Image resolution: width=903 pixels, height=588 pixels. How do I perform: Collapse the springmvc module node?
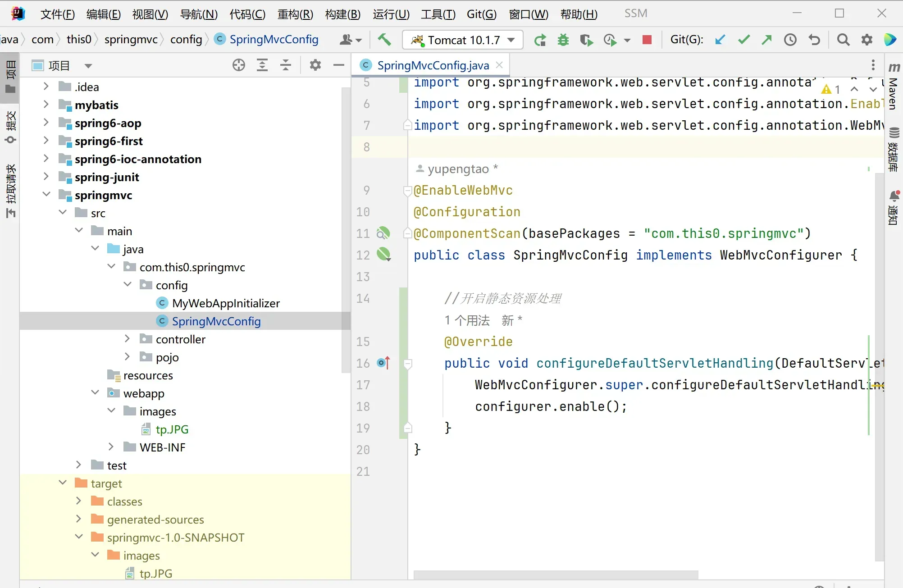pos(46,195)
